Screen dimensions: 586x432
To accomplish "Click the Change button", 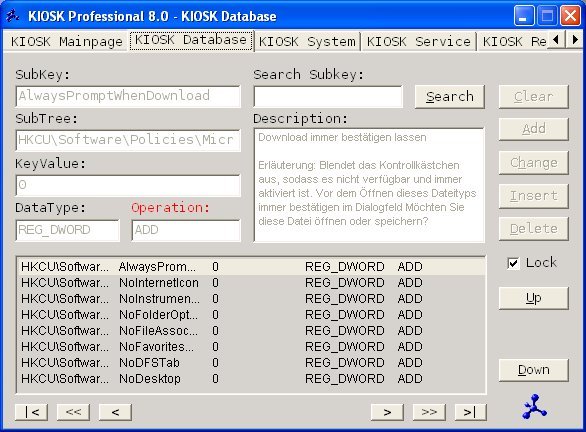I will click(x=533, y=163).
